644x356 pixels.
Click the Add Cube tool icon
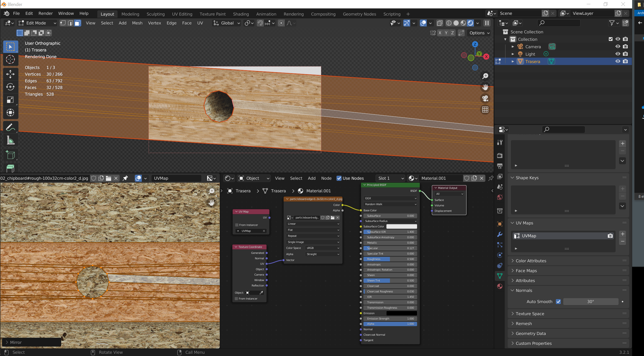click(x=10, y=155)
